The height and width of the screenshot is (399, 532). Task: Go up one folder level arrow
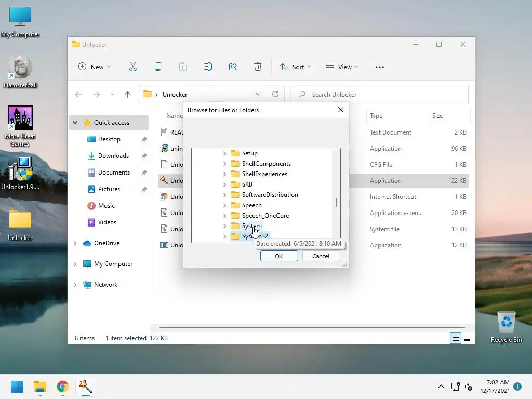click(x=128, y=95)
